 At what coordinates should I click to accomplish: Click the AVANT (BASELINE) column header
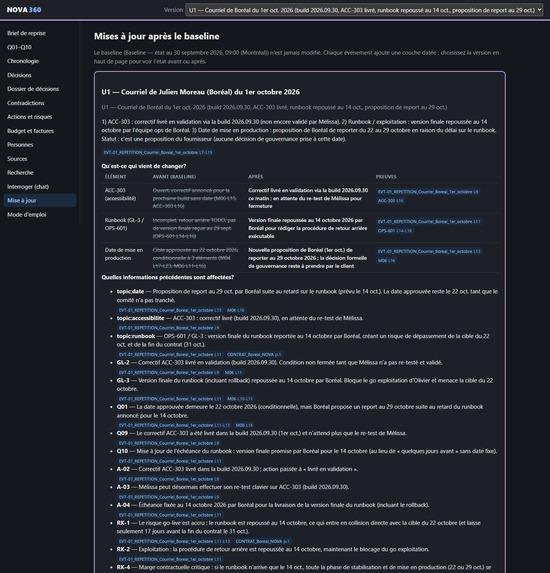tap(174, 177)
